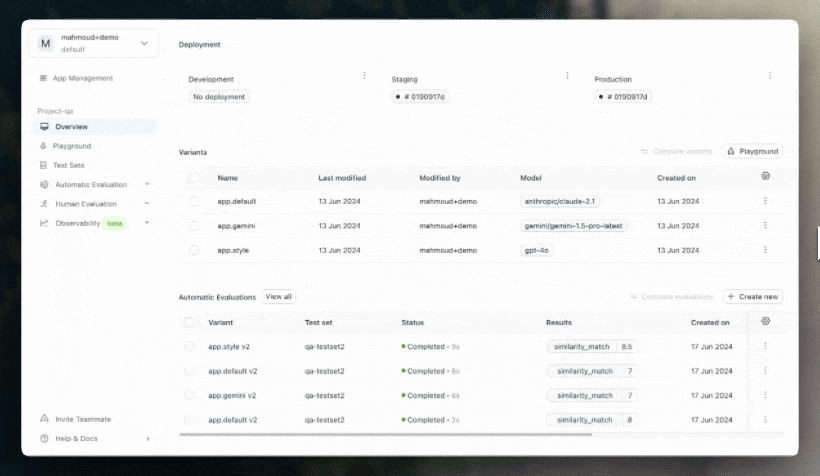Click the Production # 0190917d deployment tag
The width and height of the screenshot is (820, 476).
(623, 97)
